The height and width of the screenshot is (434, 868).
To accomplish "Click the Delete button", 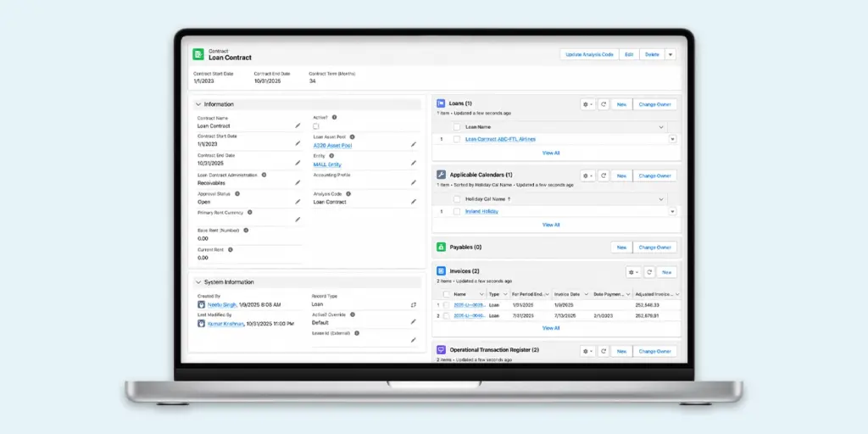I will 652,54.
